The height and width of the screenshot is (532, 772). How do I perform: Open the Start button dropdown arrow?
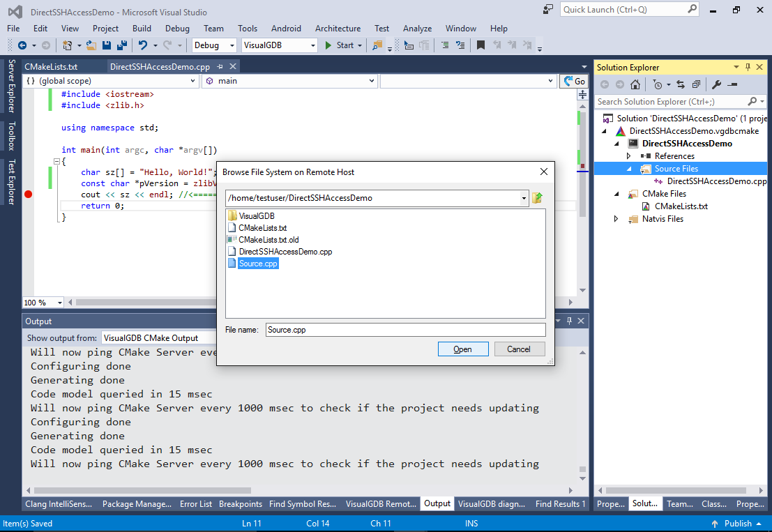(x=360, y=45)
